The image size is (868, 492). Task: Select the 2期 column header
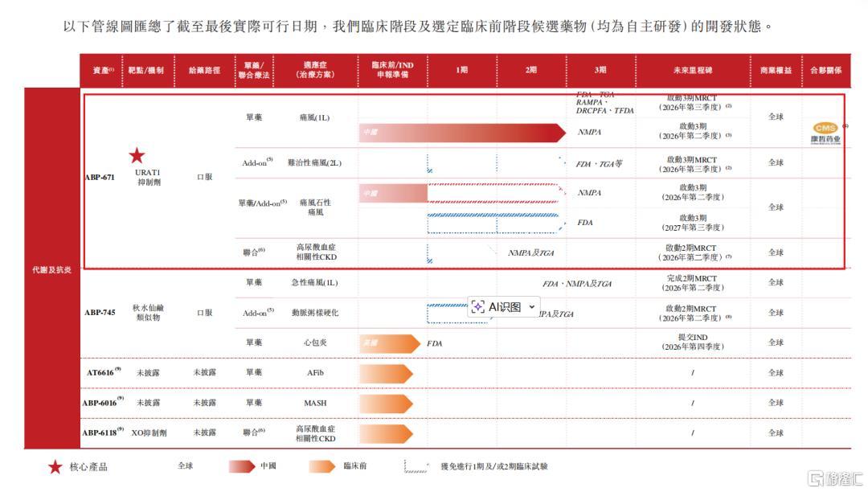531,70
